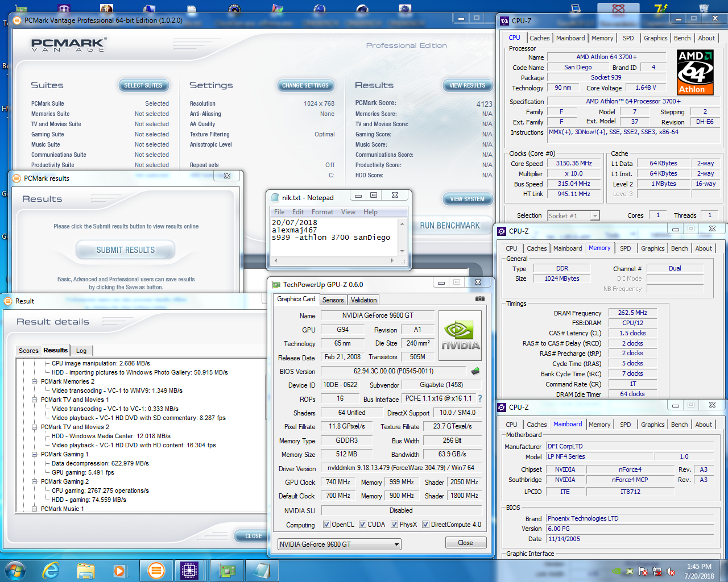The width and height of the screenshot is (728, 582).
Task: Open the NVIDIA GeForce 9600 GT dropdown
Action: pyautogui.click(x=340, y=544)
